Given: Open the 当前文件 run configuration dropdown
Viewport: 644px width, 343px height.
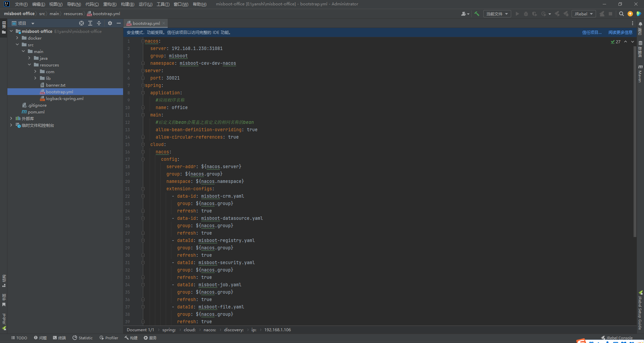Looking at the screenshot, I should 497,14.
